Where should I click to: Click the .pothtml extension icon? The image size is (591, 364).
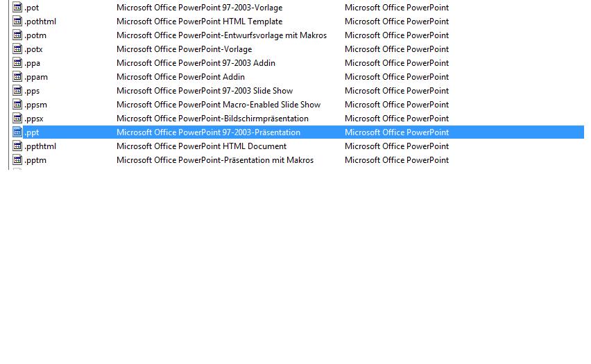pos(17,21)
